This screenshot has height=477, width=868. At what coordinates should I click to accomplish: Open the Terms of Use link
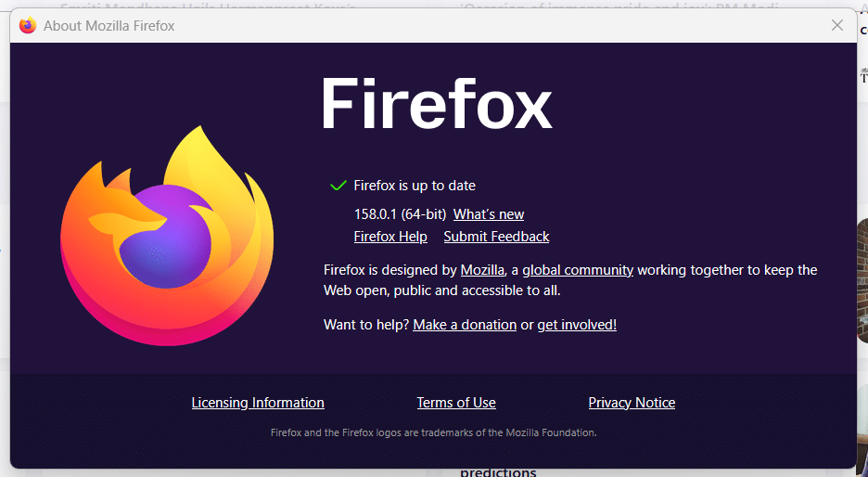point(456,403)
